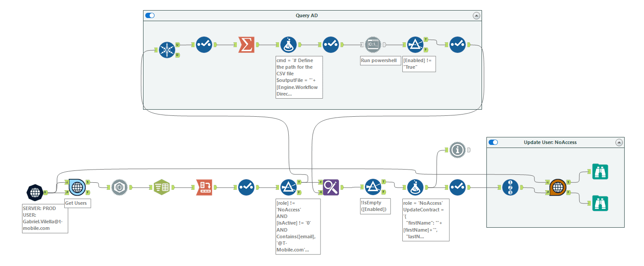Select the Find Replace tool
Screen dimensions: 644x266
331,187
